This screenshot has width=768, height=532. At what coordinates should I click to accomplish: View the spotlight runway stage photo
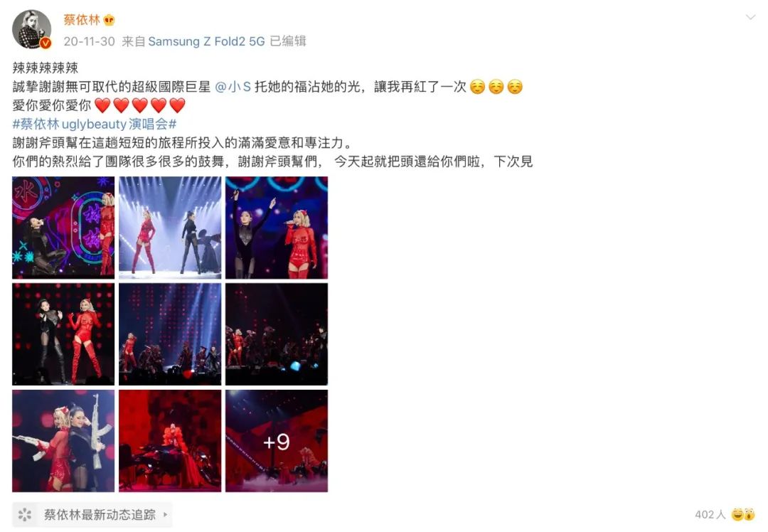coord(170,228)
